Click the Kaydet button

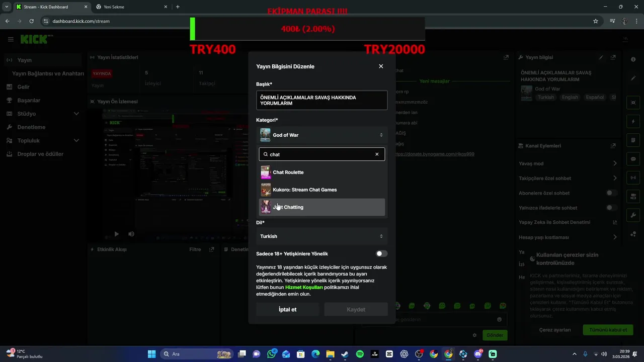[356, 309]
